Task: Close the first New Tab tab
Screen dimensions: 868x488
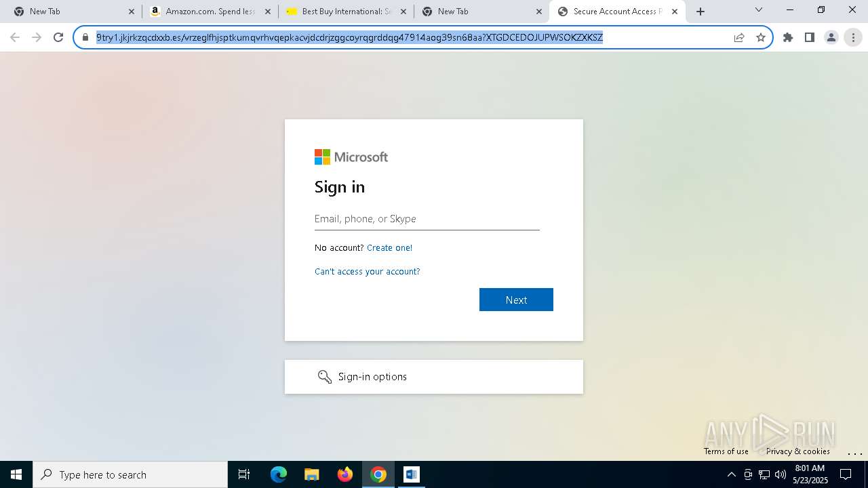Action: point(132,12)
